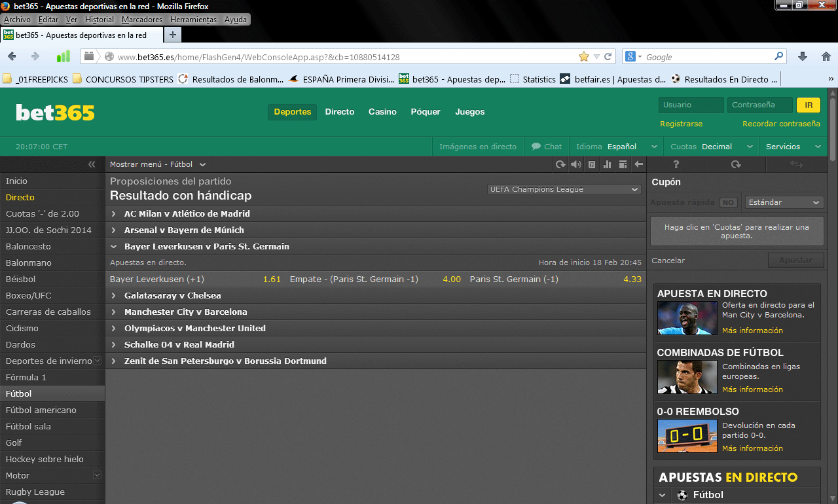Open Estándar bet type dropdown
The image size is (838, 504).
784,202
